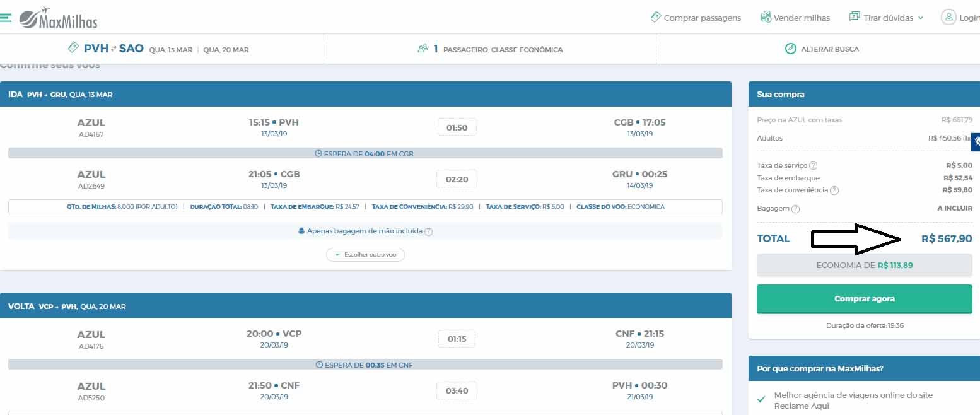Click the total price R$ 567,90
The height and width of the screenshot is (415, 980).
coord(946,239)
